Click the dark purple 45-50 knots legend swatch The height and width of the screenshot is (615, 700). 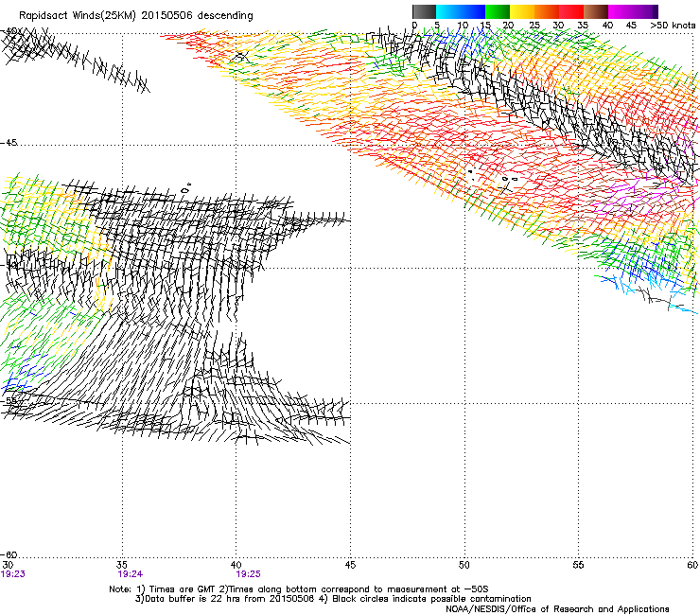coord(645,11)
